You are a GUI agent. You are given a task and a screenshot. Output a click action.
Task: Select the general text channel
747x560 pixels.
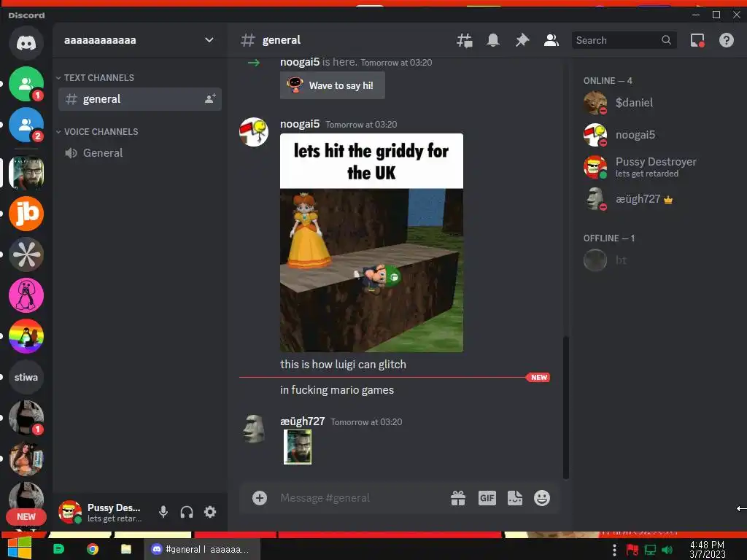tap(139, 99)
